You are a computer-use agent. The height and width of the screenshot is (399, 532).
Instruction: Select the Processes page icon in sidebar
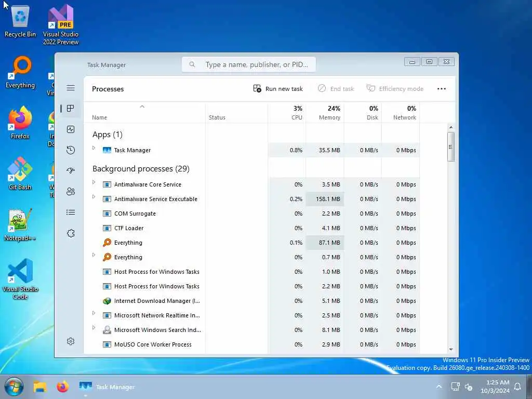click(x=71, y=108)
